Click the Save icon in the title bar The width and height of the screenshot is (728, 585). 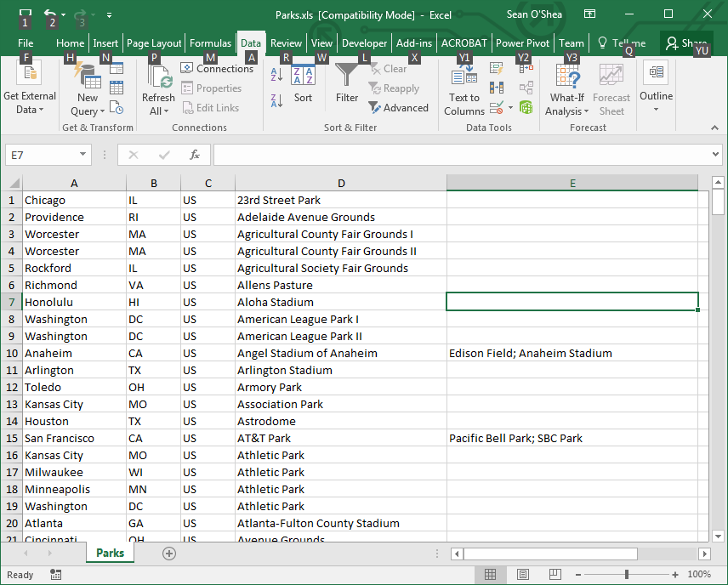coord(25,14)
